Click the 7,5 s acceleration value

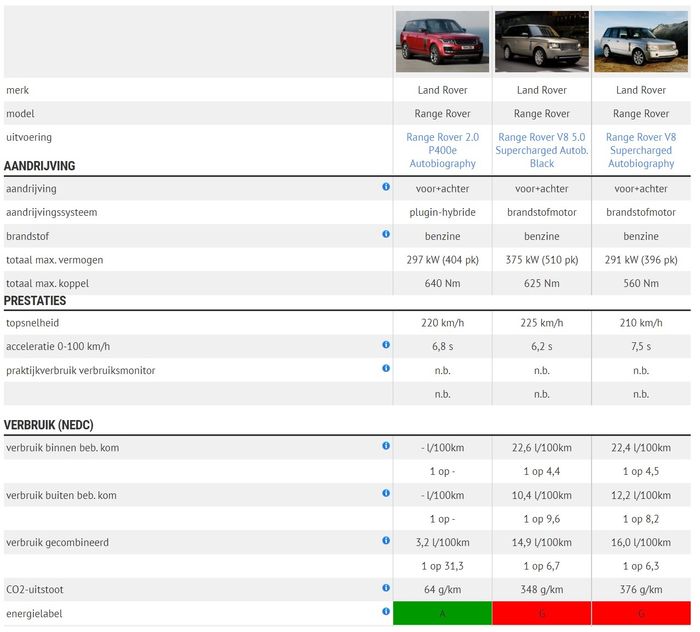click(641, 346)
